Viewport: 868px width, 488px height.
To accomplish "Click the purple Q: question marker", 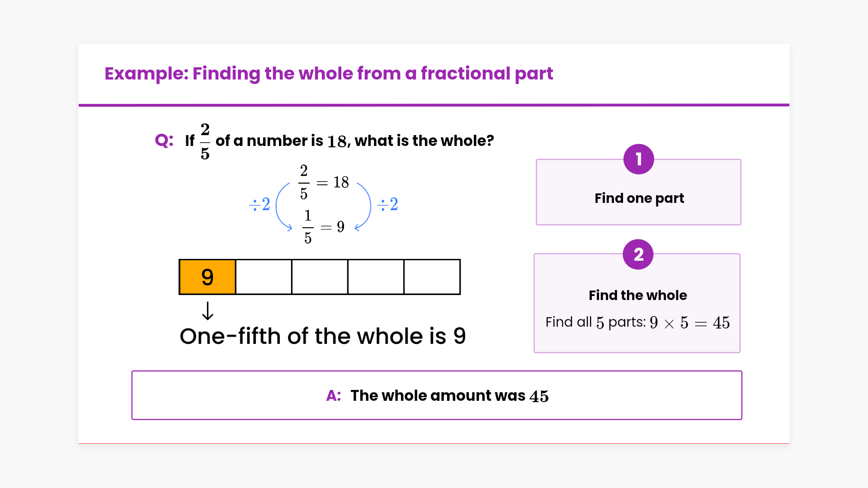I will 164,141.
